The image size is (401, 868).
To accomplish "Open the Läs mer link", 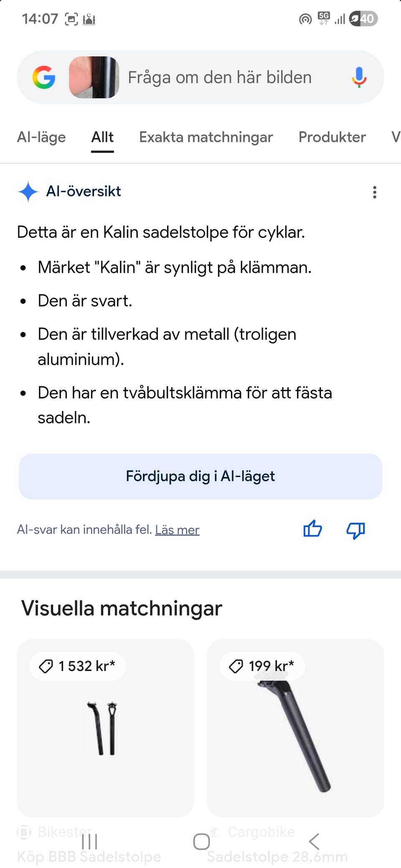I will [177, 530].
